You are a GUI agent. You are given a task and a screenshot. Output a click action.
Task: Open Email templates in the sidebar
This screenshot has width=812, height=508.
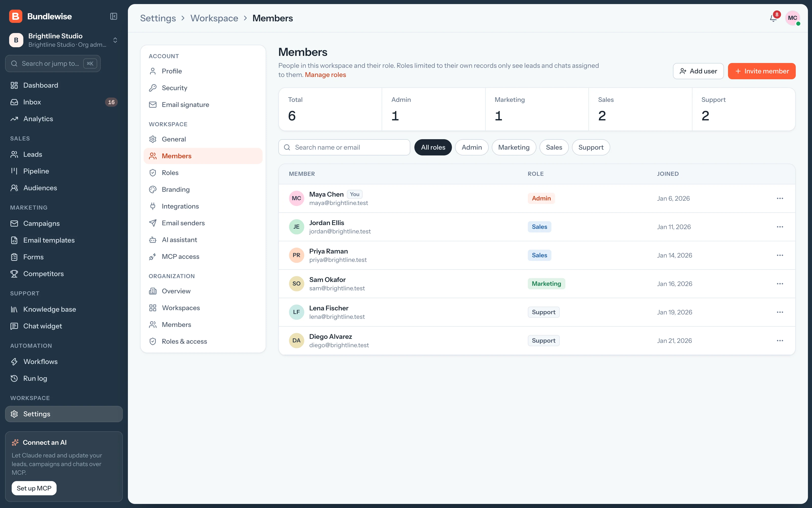click(x=64, y=240)
